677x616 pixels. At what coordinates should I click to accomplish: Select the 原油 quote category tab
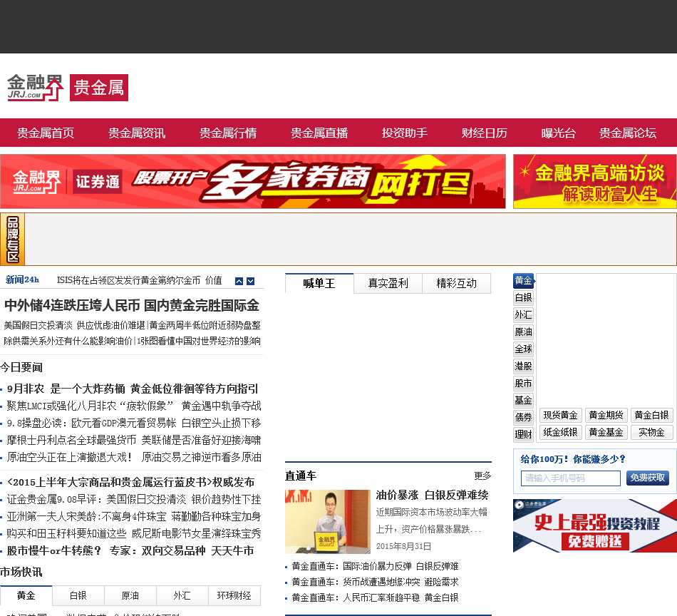[523, 332]
